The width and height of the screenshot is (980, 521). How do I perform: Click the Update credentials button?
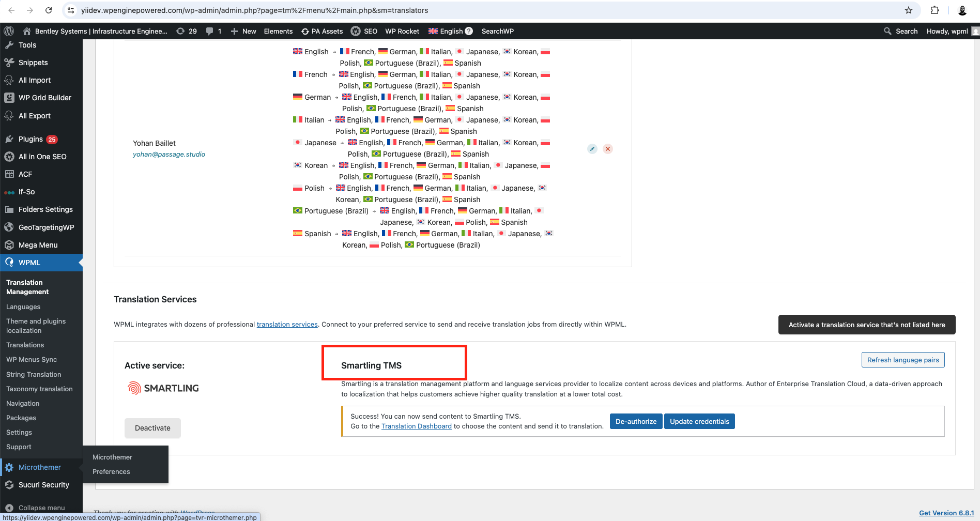[699, 421]
